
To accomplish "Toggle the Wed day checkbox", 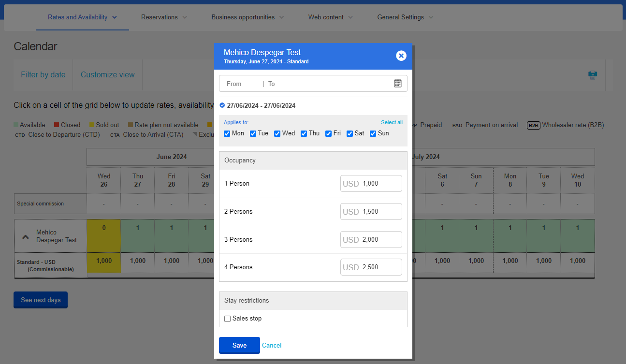I will pos(277,133).
